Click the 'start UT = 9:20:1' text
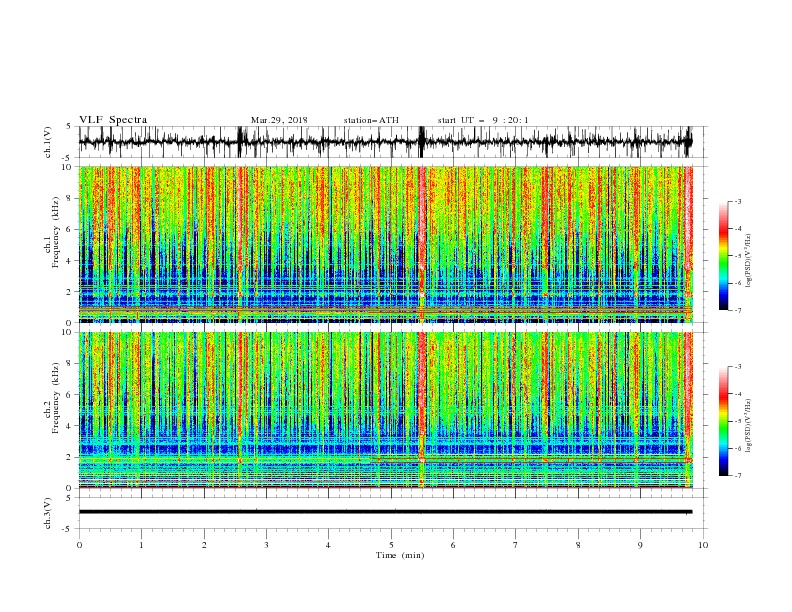792x612 pixels. tap(483, 120)
